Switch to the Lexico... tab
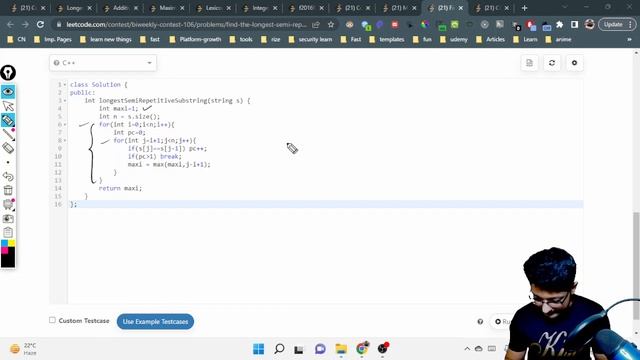640x360 pixels. coord(213,8)
